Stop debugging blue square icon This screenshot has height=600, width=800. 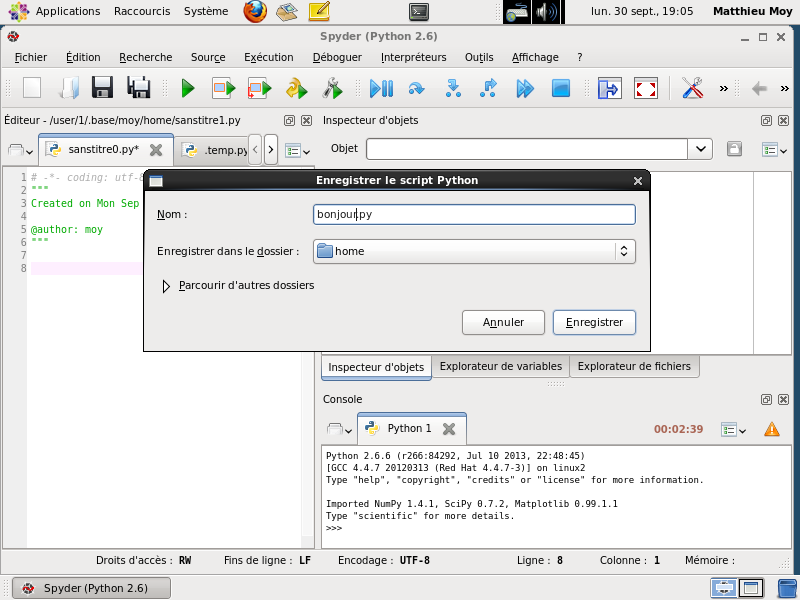click(561, 88)
